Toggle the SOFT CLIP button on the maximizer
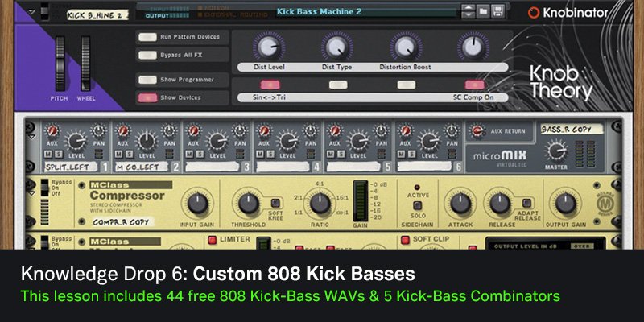Image resolution: width=644 pixels, height=322 pixels. [405, 240]
